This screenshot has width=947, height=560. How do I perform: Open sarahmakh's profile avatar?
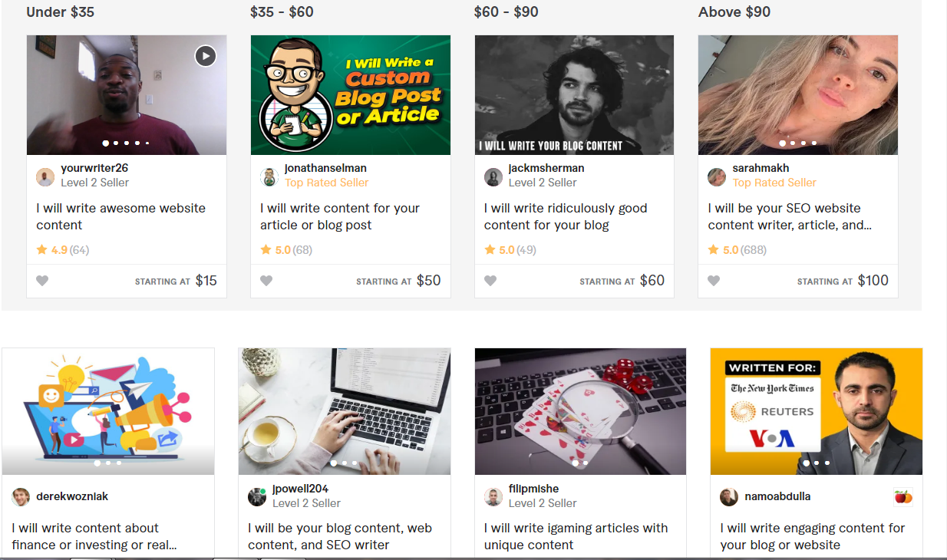tap(717, 176)
